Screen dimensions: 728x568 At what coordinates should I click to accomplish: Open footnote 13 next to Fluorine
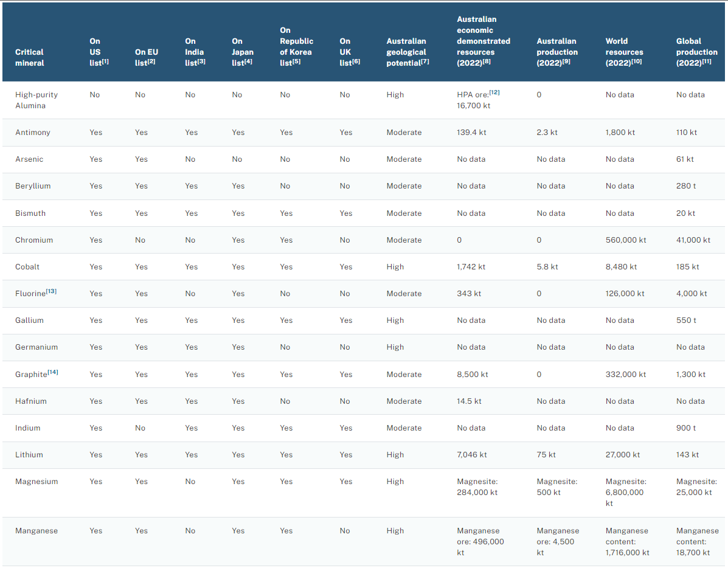tap(52, 291)
